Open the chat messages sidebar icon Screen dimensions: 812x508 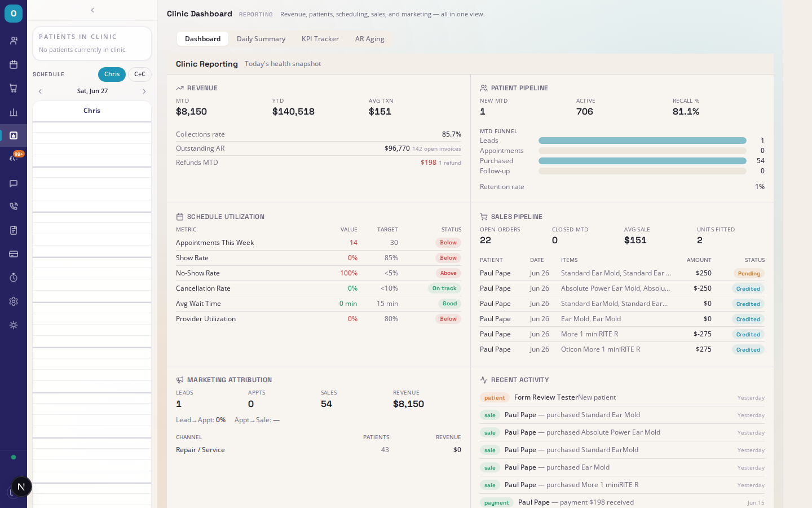pos(14,183)
